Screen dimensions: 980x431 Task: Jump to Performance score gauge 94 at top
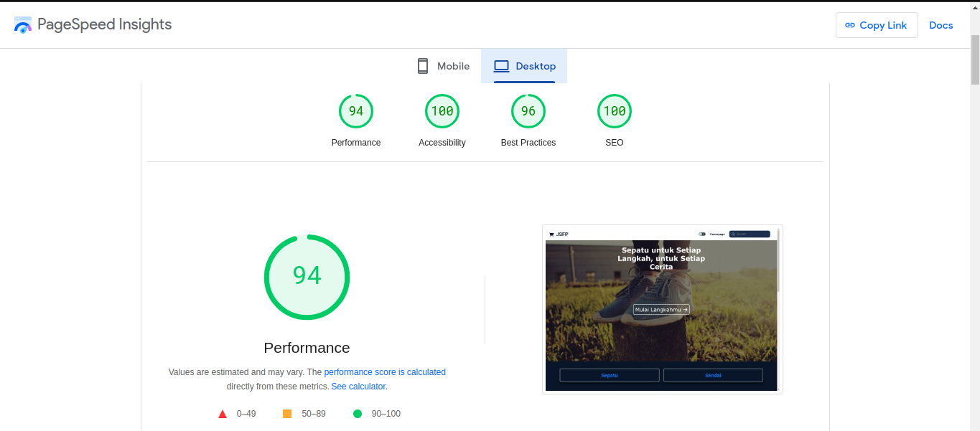356,111
